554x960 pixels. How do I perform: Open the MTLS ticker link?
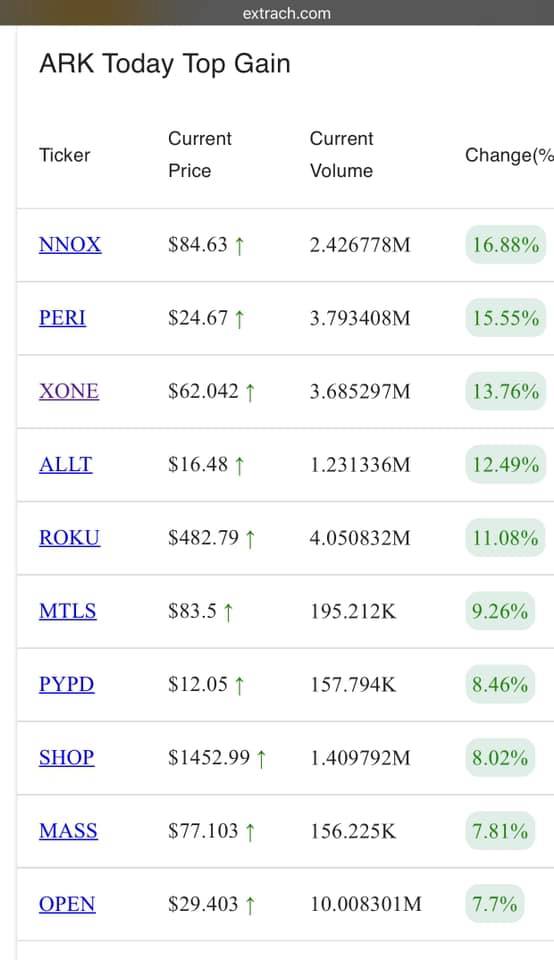pos(68,611)
